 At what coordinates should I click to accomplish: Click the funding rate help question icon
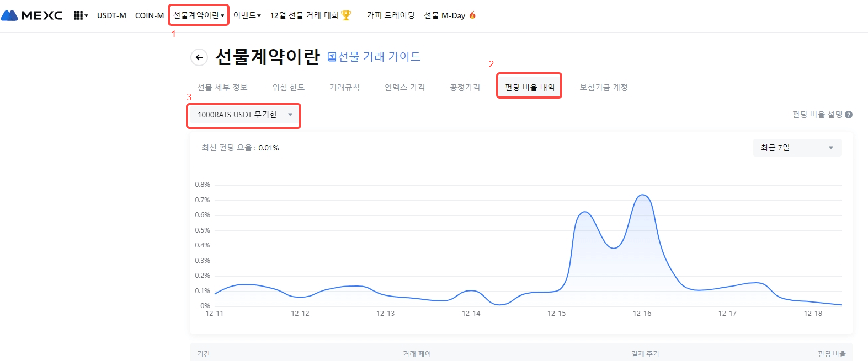pos(849,115)
